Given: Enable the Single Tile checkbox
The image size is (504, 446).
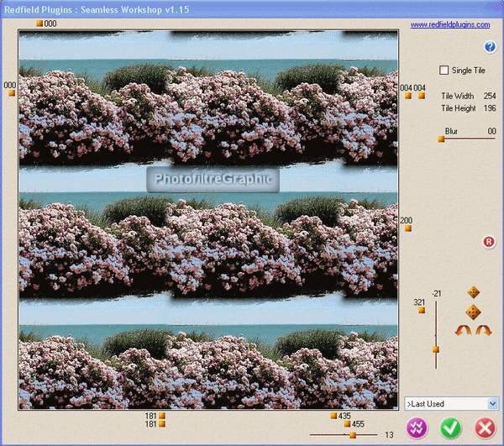Looking at the screenshot, I should tap(445, 71).
